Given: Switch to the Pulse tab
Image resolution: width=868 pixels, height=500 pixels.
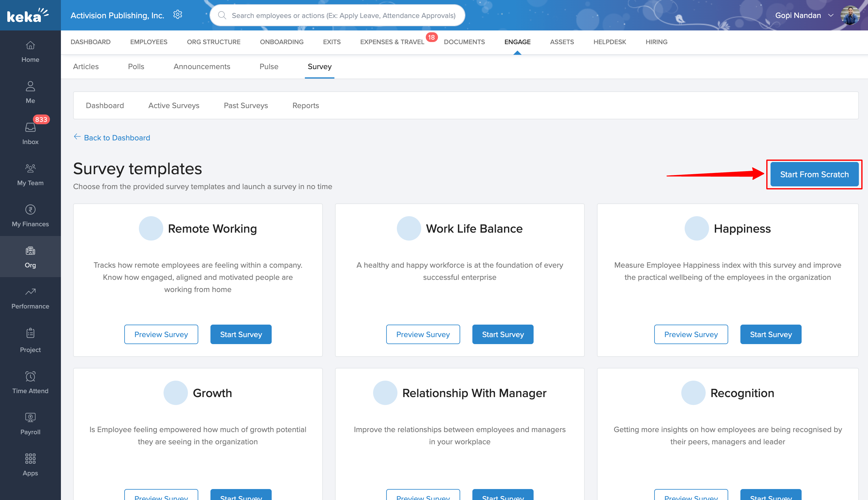Looking at the screenshot, I should [x=269, y=67].
